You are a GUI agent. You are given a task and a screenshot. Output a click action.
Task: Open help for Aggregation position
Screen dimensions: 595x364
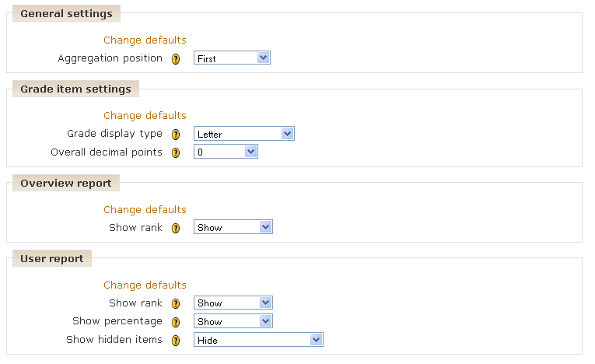[175, 59]
